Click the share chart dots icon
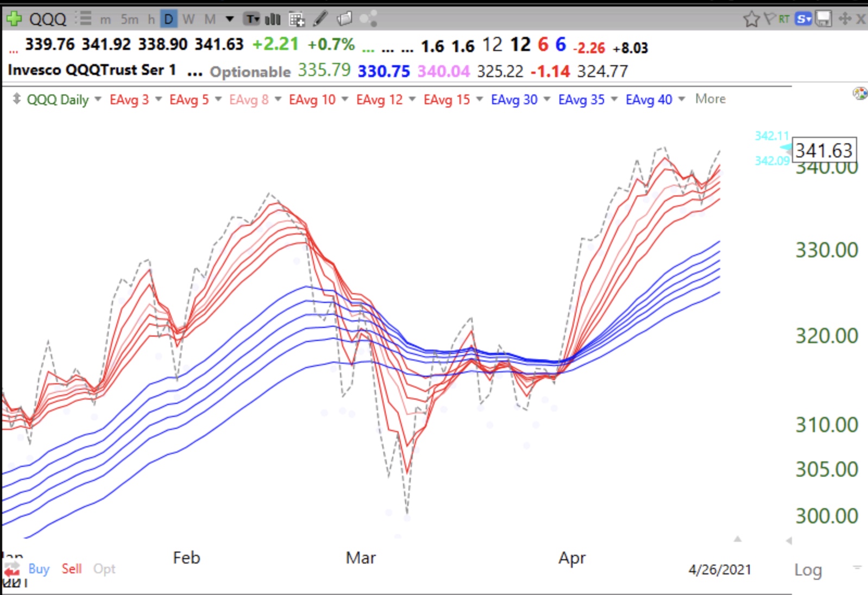 tap(368, 19)
